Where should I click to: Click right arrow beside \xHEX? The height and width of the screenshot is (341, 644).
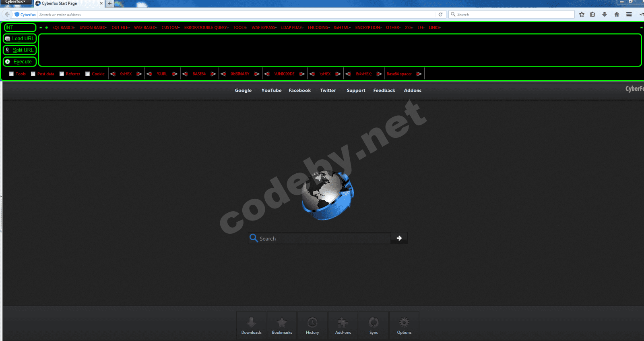338,74
